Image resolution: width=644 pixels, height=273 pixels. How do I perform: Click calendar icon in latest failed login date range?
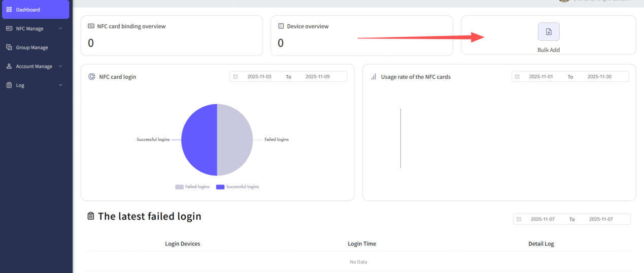click(519, 219)
